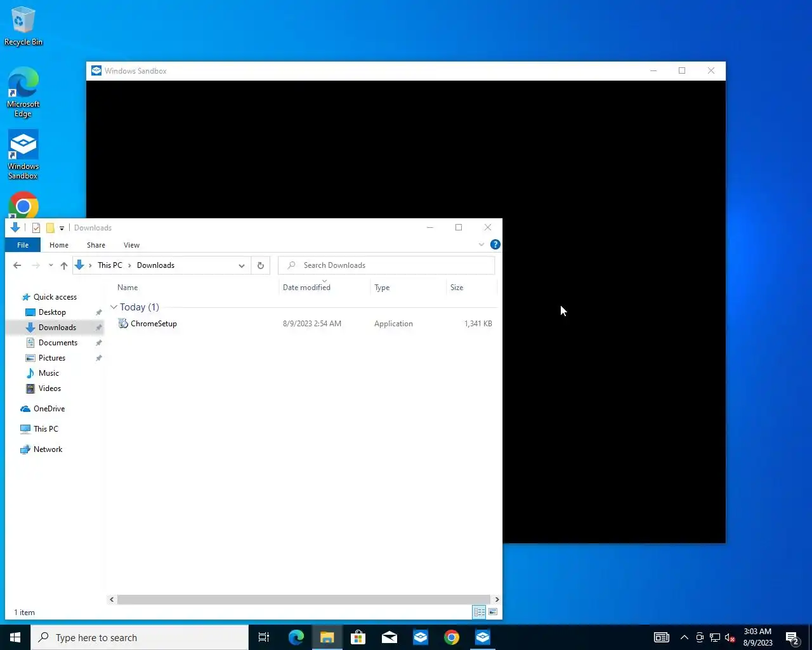The height and width of the screenshot is (650, 812).
Task: Select the Windows Sandbox desktop shortcut
Action: click(x=23, y=155)
